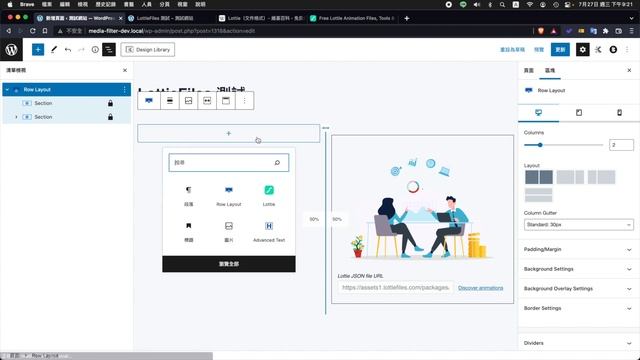The height and width of the screenshot is (360, 640).
Task: Click the Row Layout block type toolbar icon
Action: 149,101
